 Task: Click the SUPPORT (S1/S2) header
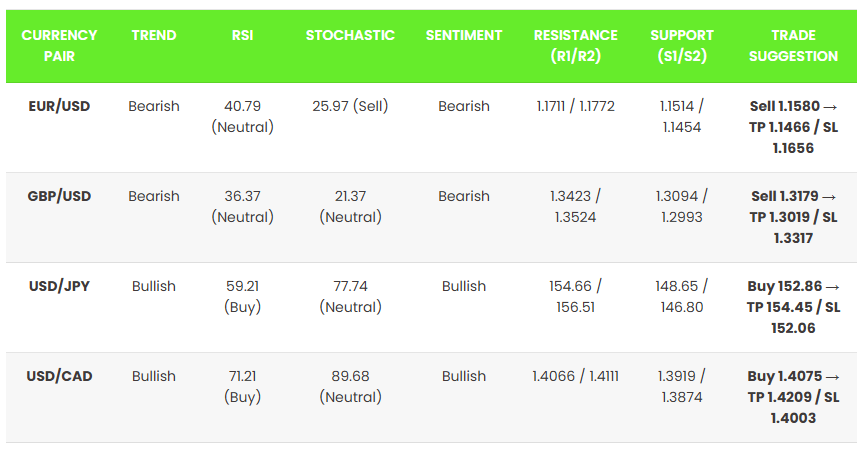click(682, 46)
